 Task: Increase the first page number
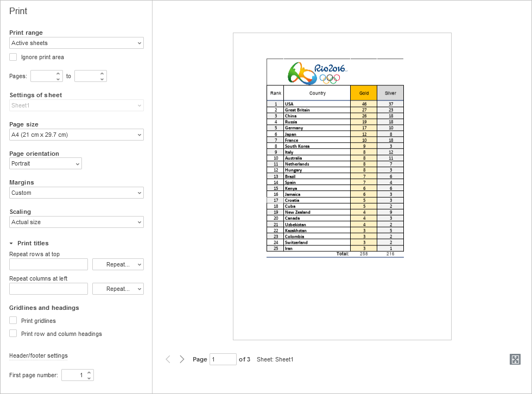(90, 372)
